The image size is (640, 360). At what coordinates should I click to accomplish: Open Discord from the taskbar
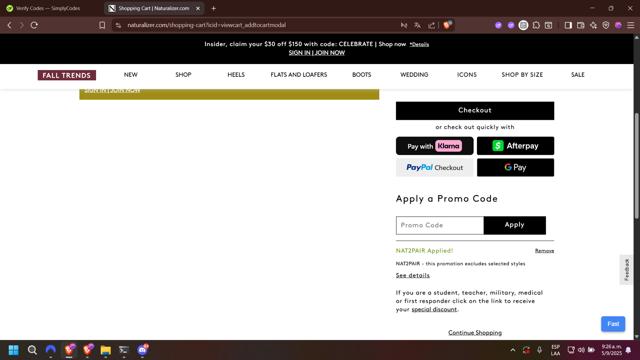(x=142, y=350)
